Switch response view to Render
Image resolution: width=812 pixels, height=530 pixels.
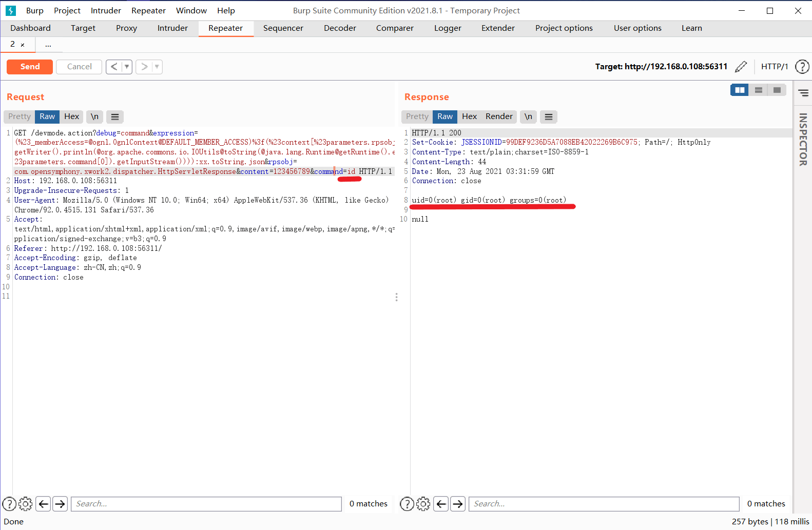[x=499, y=117]
